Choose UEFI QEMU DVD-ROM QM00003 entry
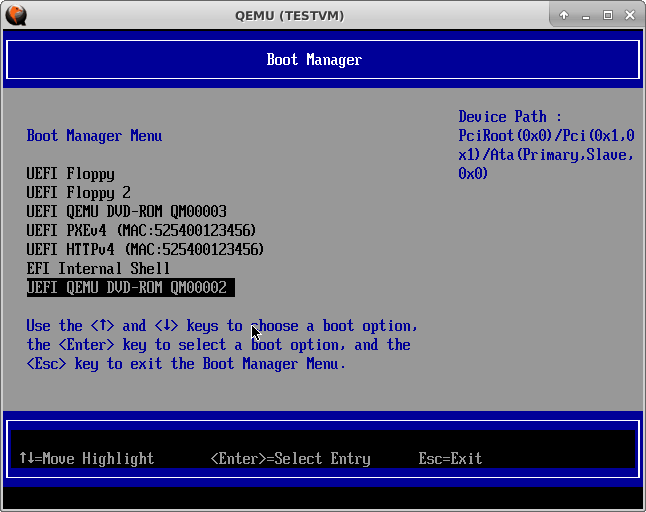This screenshot has width=646, height=512. pyautogui.click(x=126, y=211)
